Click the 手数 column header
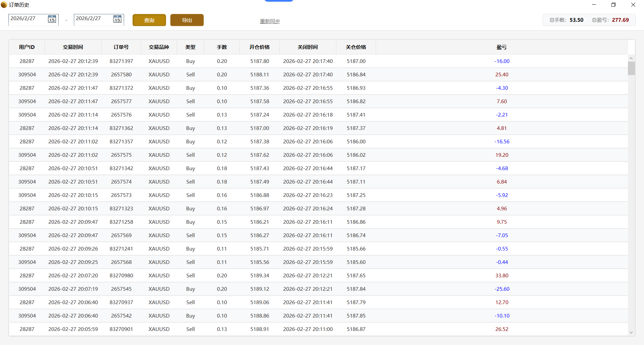644x345 pixels. (x=222, y=47)
